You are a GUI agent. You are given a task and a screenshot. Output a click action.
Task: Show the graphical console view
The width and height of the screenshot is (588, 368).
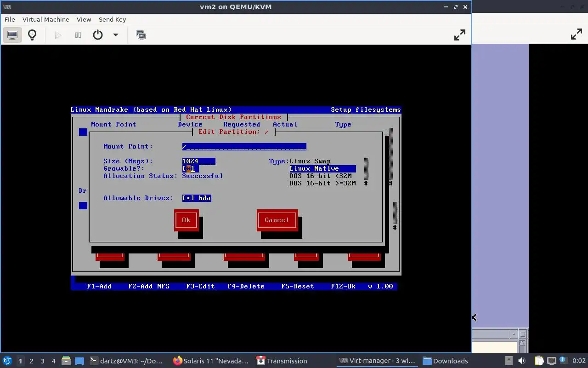tap(12, 35)
